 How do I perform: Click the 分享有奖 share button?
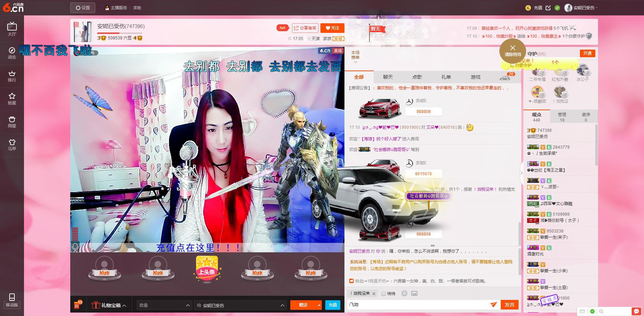click(305, 28)
